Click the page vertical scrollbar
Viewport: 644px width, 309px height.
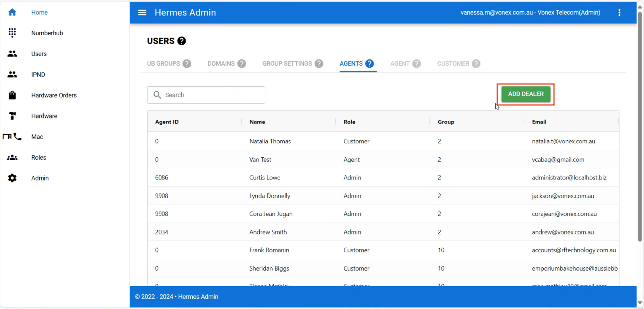(x=639, y=127)
